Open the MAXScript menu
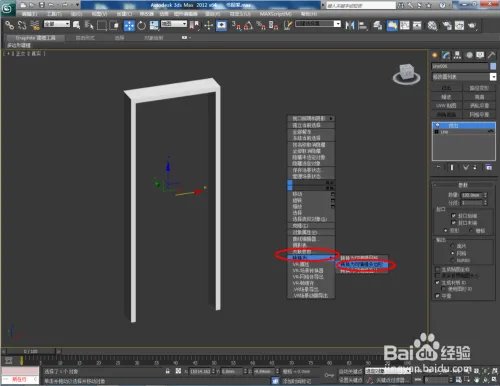Screen dimensions: 500x386 276,14
